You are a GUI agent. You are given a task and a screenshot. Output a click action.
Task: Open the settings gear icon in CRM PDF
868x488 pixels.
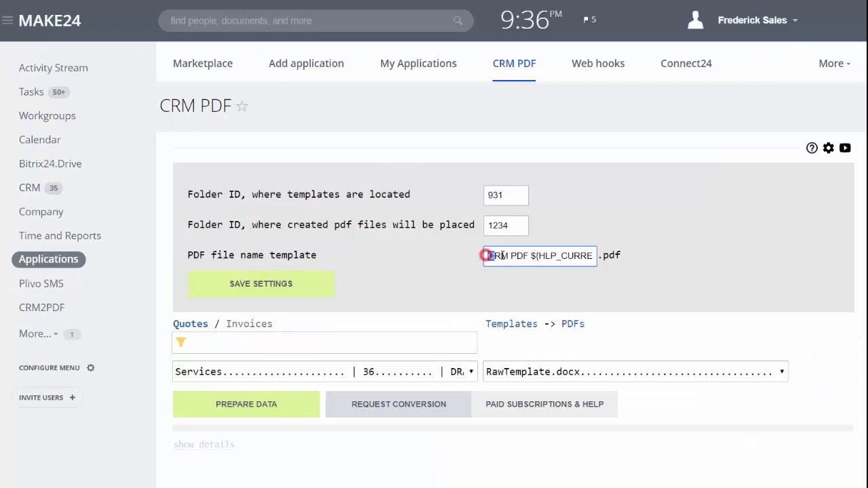point(829,148)
